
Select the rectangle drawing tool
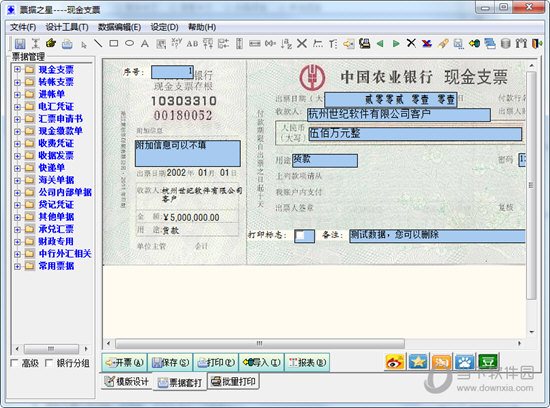tap(114, 44)
